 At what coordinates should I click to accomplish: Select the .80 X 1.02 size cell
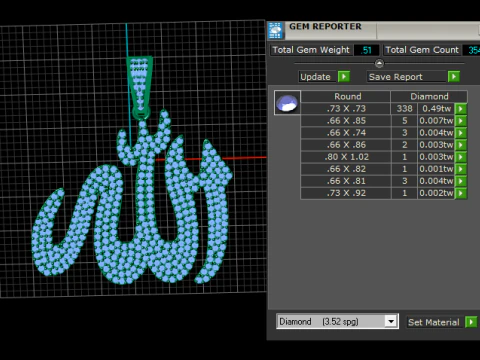346,157
